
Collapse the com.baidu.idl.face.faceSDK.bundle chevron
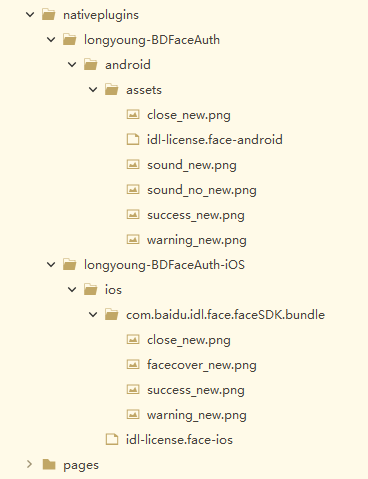click(x=93, y=315)
